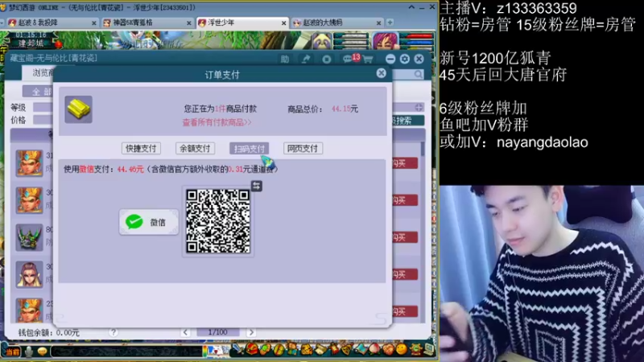This screenshot has height=362, width=644.
Task: Open the 藏宝阁 settings gear
Action: [405, 59]
